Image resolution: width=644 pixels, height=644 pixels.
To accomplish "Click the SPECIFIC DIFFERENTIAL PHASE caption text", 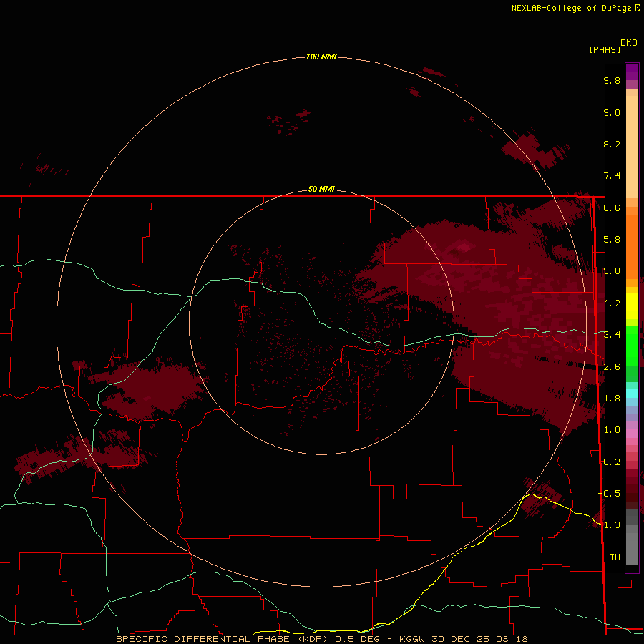I will tap(204, 639).
